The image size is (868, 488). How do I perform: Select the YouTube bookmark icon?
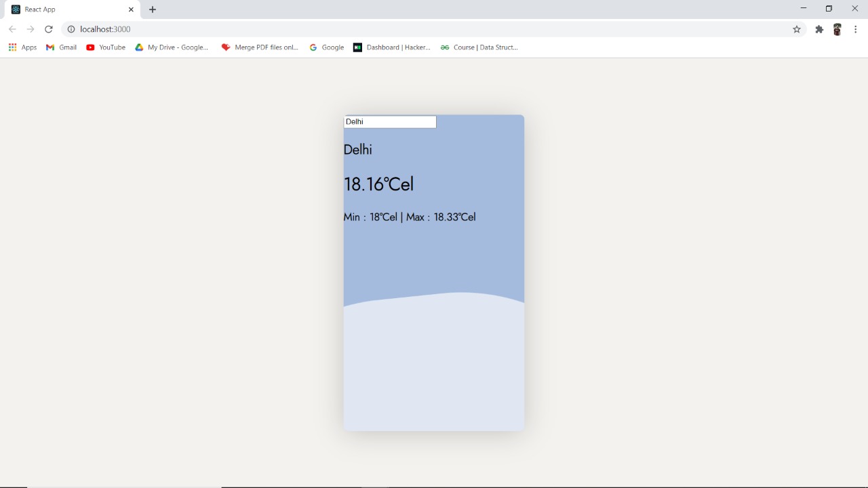click(x=90, y=47)
